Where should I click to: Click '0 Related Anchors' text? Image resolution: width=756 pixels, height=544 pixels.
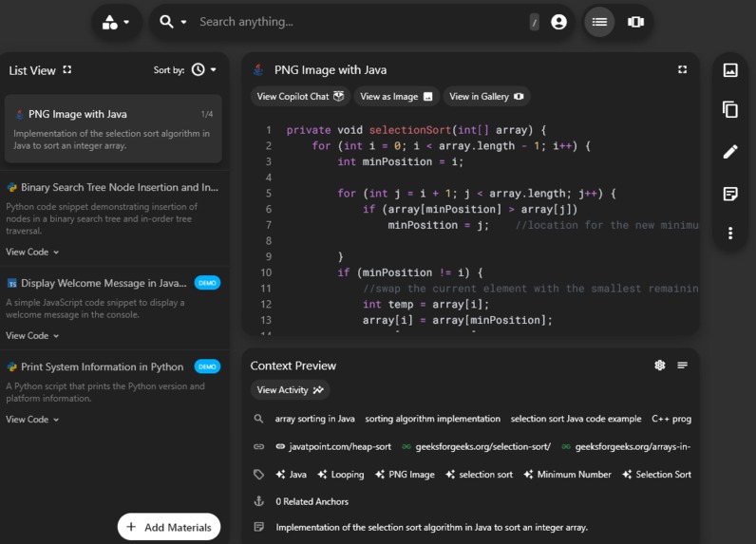click(312, 501)
